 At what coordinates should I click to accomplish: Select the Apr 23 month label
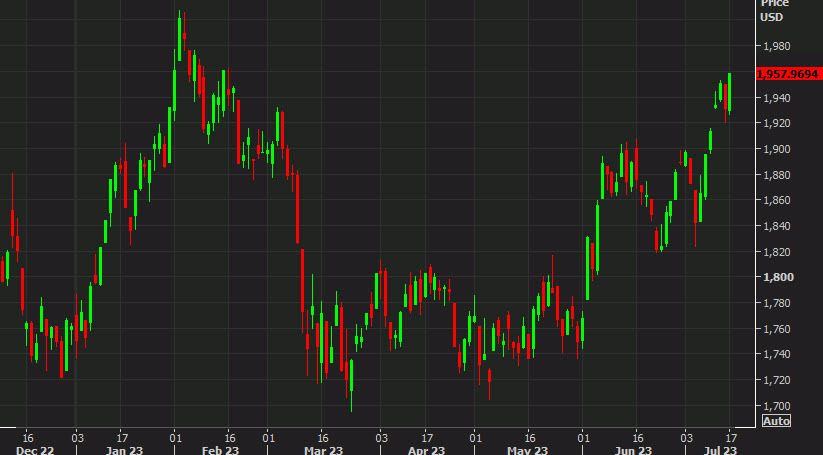[x=426, y=450]
